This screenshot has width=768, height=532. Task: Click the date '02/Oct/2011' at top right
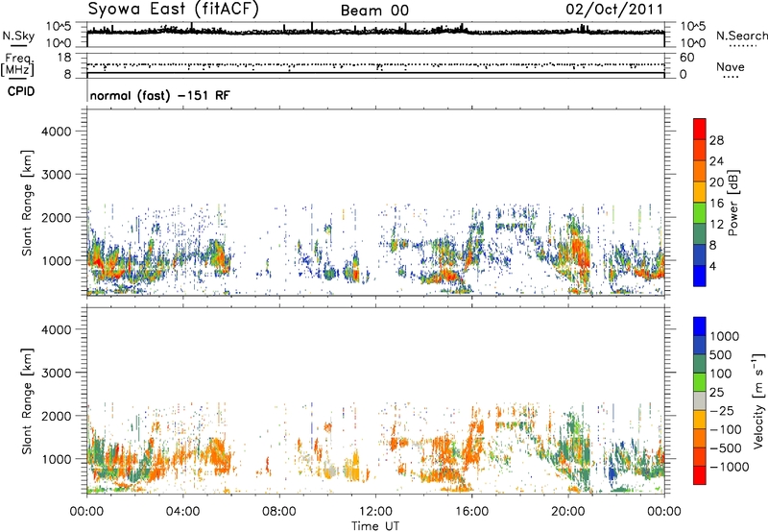tap(614, 10)
